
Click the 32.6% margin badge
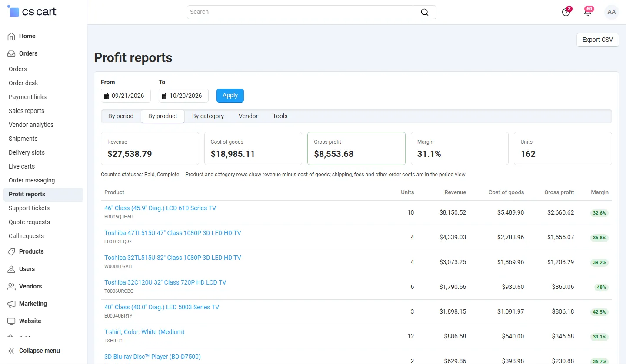(599, 213)
